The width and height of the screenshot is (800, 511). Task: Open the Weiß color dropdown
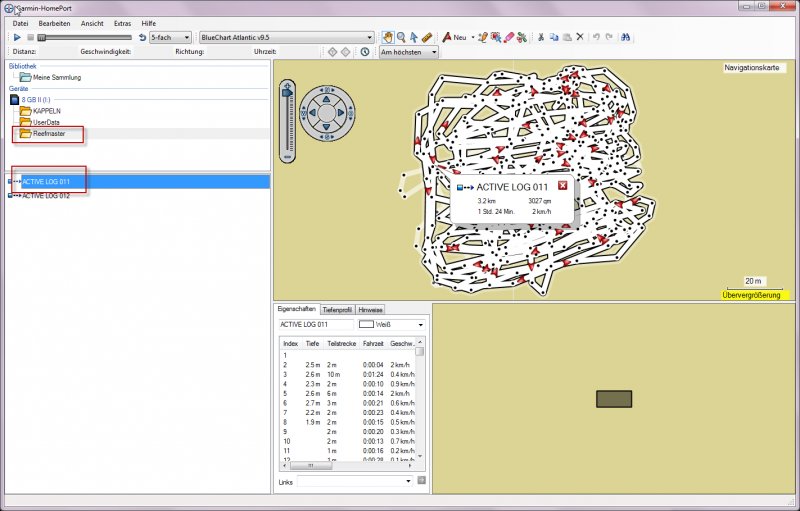pyautogui.click(x=420, y=324)
